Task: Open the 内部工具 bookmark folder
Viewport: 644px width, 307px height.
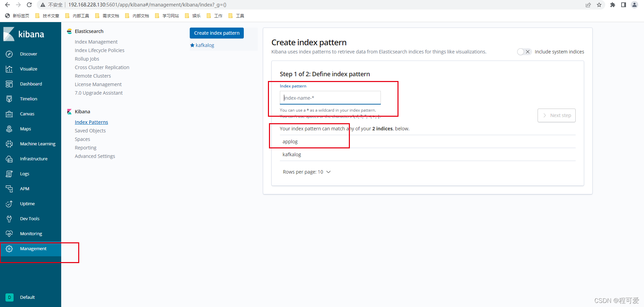Action: pyautogui.click(x=77, y=16)
